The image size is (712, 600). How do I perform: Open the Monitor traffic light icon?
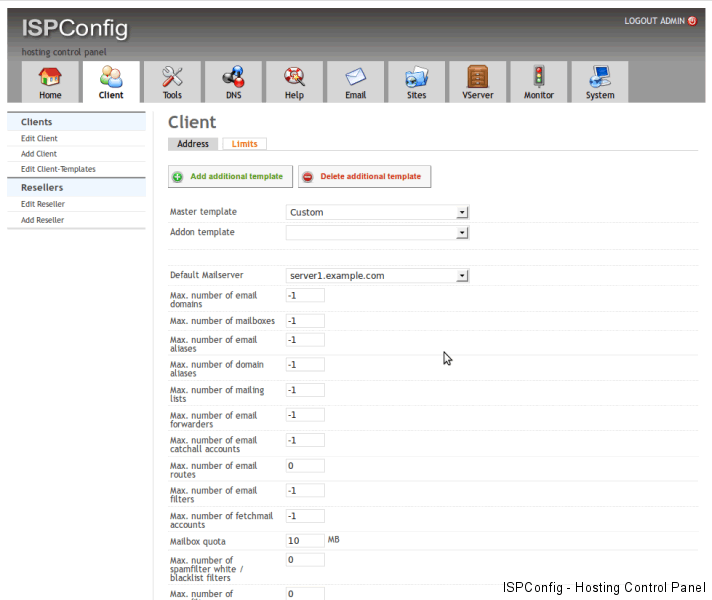(x=538, y=78)
